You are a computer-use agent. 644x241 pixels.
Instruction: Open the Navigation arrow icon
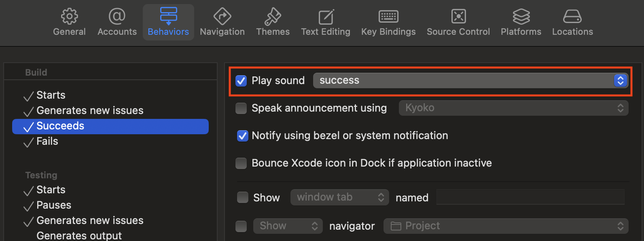click(x=222, y=17)
